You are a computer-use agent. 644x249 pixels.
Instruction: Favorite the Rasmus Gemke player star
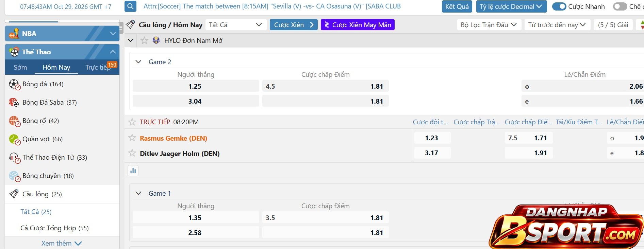click(x=132, y=138)
